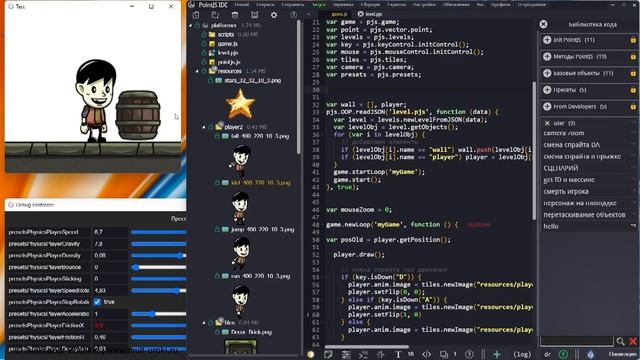Open the Новый menu in the IDE
The height and width of the screenshot is (360, 640).
pyautogui.click(x=242, y=4)
